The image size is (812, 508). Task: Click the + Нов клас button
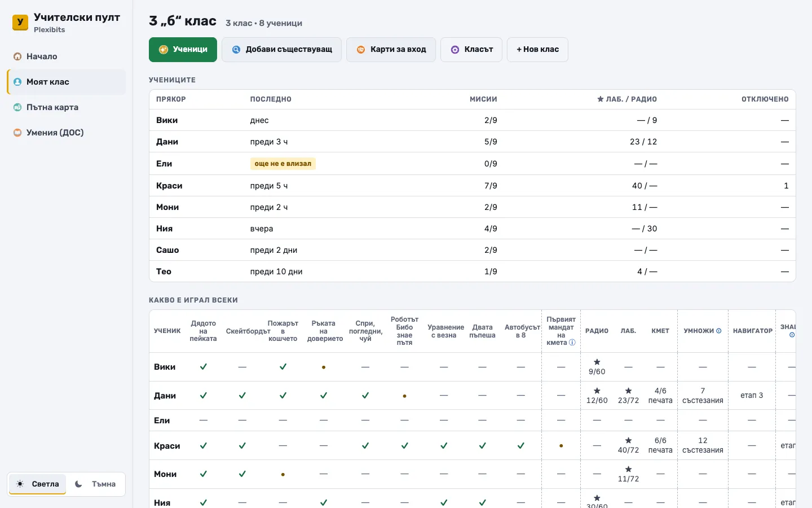point(537,50)
